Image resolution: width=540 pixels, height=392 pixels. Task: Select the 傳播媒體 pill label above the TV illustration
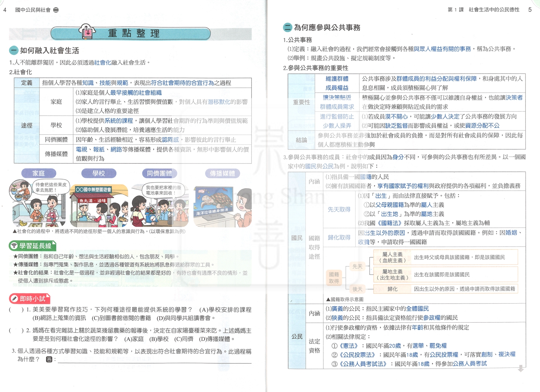coord(222,173)
